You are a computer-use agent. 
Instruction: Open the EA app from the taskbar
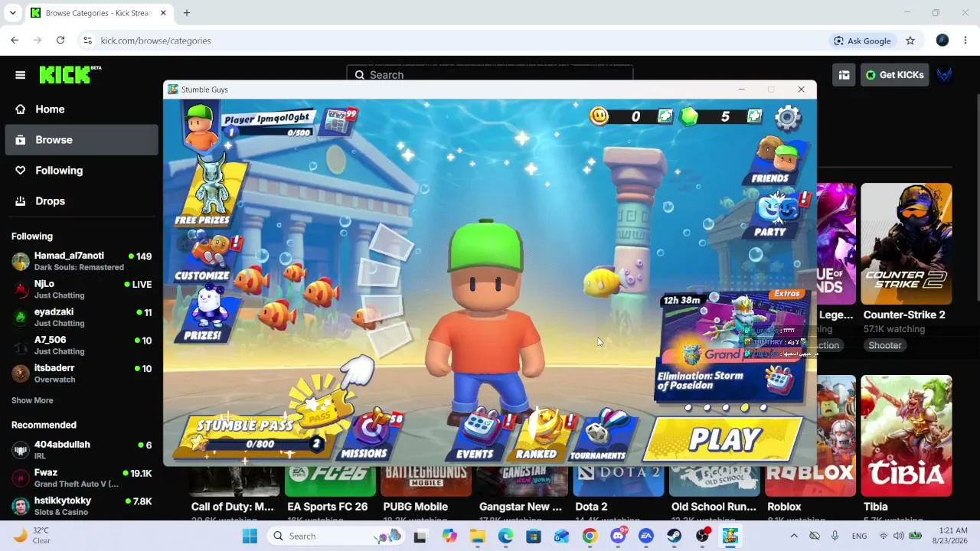point(646,536)
